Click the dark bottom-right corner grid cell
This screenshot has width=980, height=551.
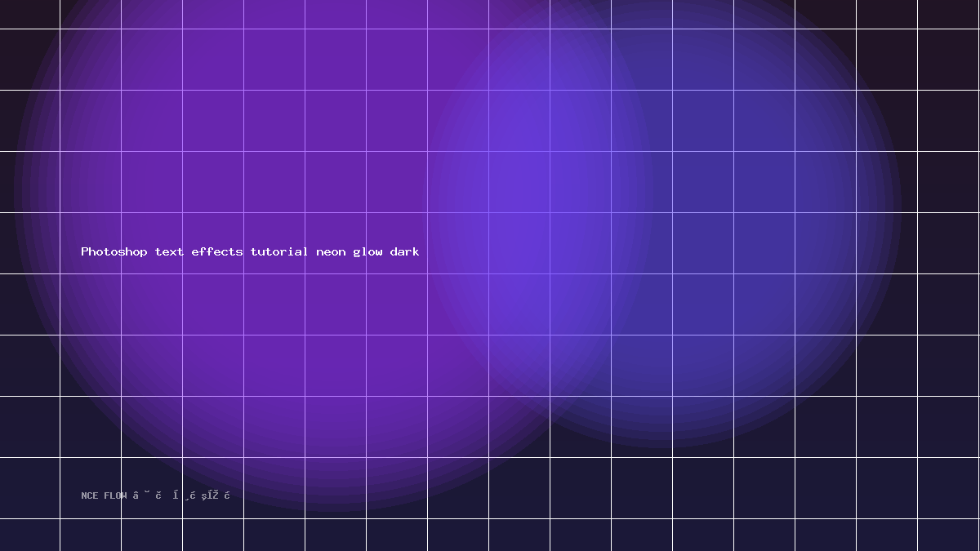pos(948,535)
